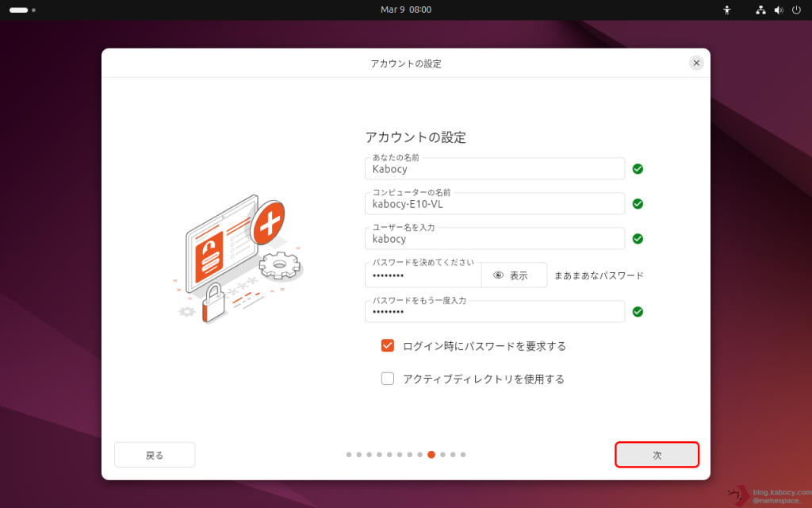The width and height of the screenshot is (812, 508).
Task: Open the Mar 9 08:00 clock menu
Action: click(406, 10)
